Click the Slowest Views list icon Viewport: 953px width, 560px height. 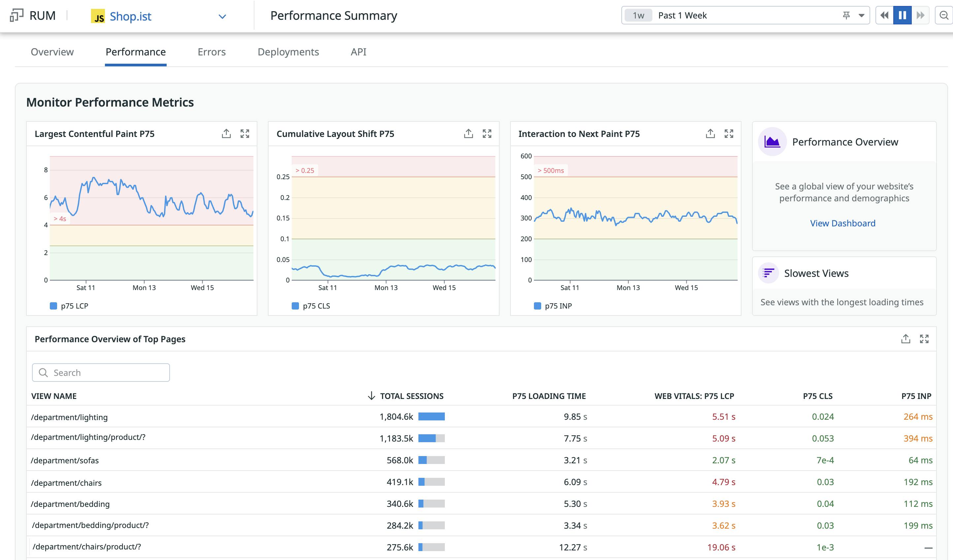(x=769, y=273)
